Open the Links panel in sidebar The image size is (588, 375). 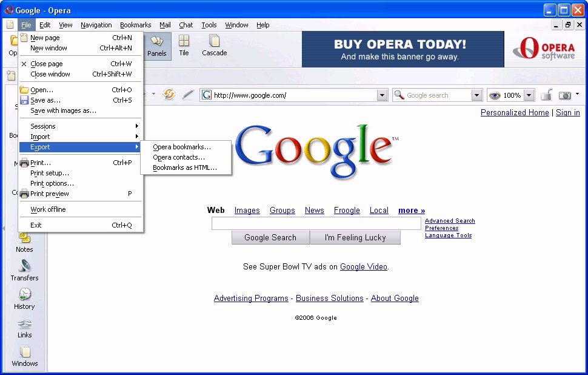[24, 328]
